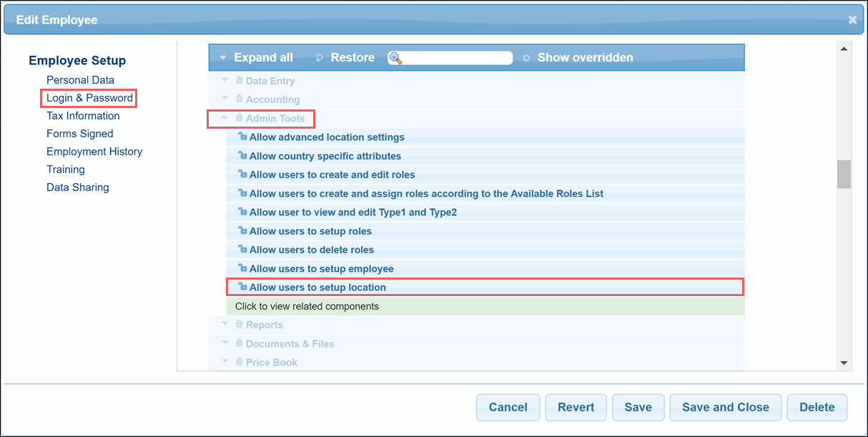Click the magnifier icon in search box

coord(395,58)
